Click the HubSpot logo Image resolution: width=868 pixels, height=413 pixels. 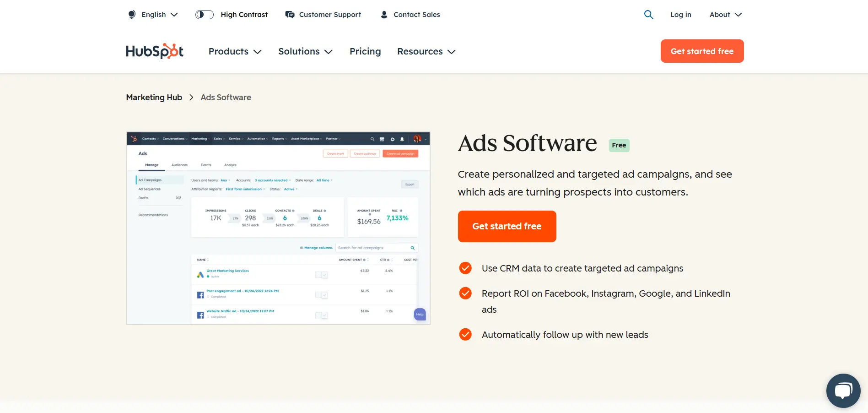(155, 51)
